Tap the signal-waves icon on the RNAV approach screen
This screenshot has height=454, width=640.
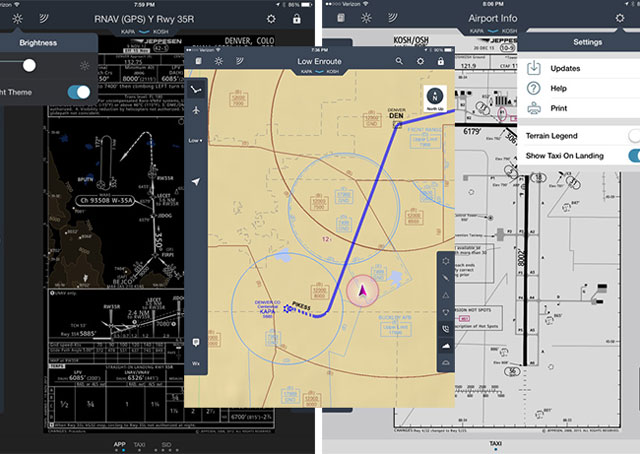43,18
